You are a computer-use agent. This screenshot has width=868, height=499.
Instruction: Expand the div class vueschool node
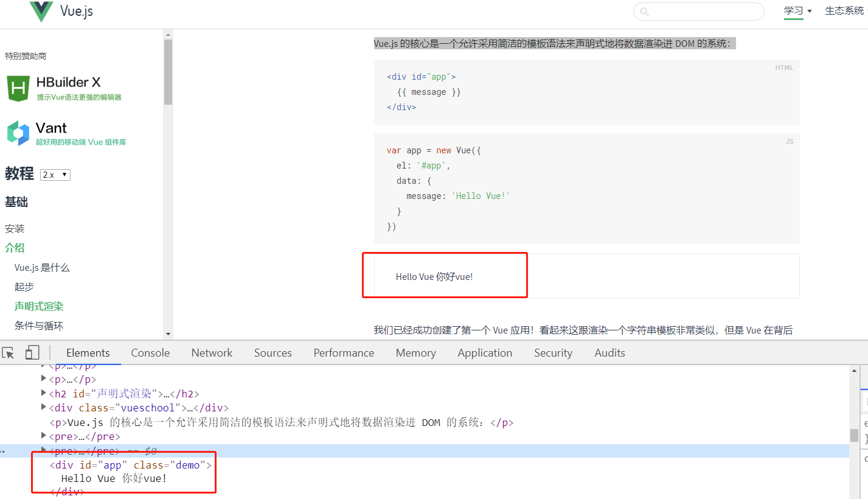coord(44,407)
